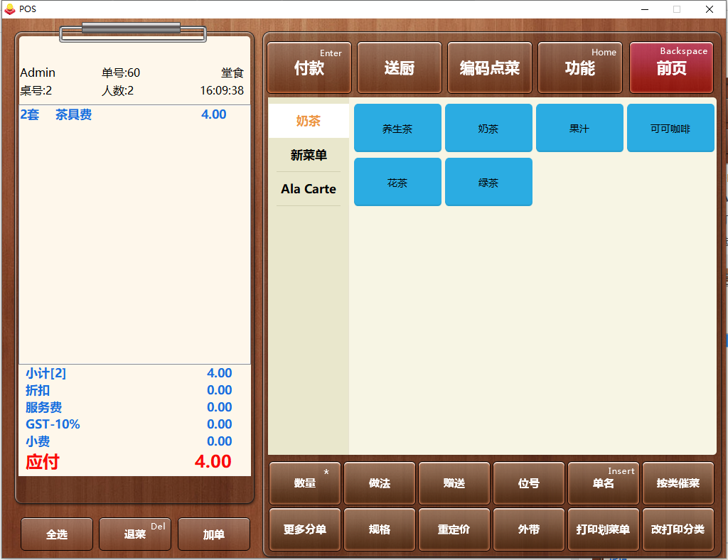The image size is (728, 560).
Task: Select the 奶茶 category tab
Action: (x=309, y=121)
